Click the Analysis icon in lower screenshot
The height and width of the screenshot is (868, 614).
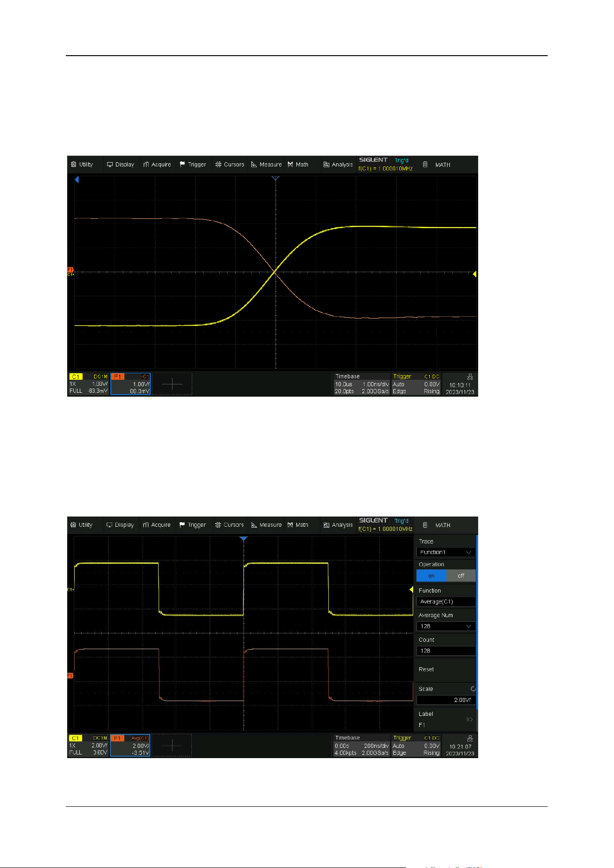tap(326, 525)
